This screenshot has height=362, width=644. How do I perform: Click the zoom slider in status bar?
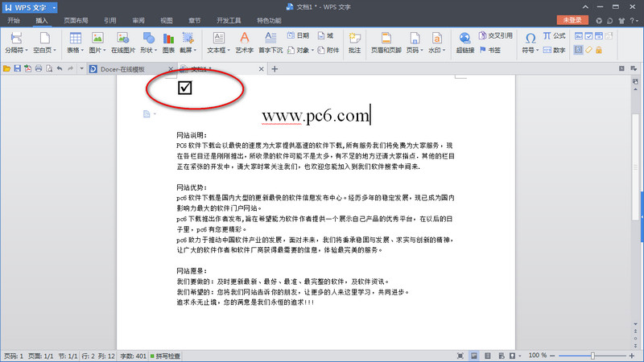tap(592, 356)
